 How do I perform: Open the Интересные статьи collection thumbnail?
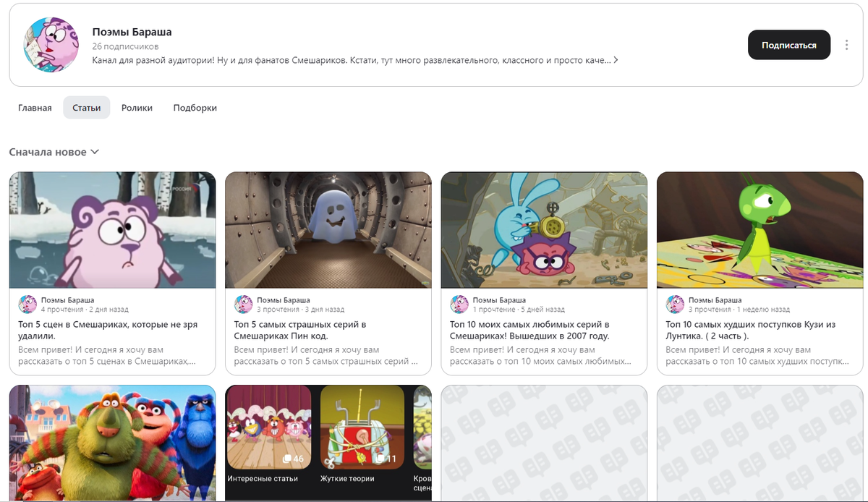[269, 427]
